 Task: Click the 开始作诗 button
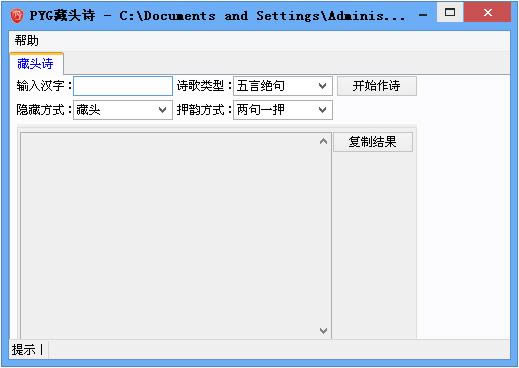pyautogui.click(x=377, y=86)
